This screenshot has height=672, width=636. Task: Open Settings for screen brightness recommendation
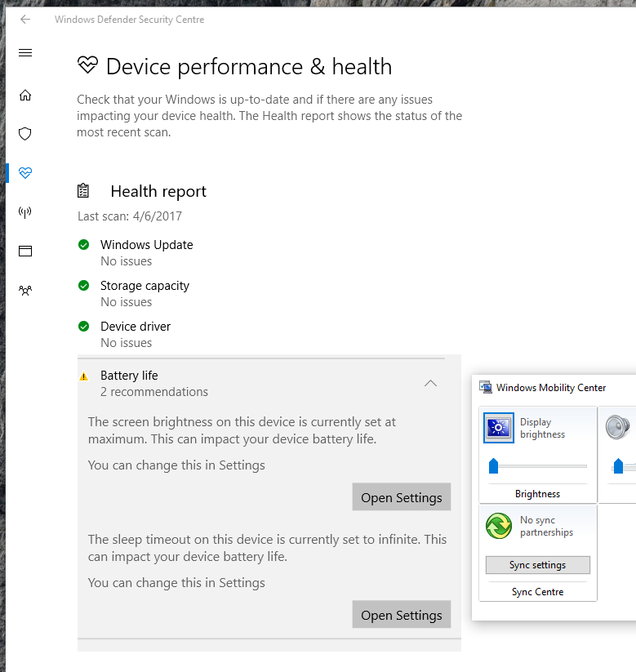[402, 497]
